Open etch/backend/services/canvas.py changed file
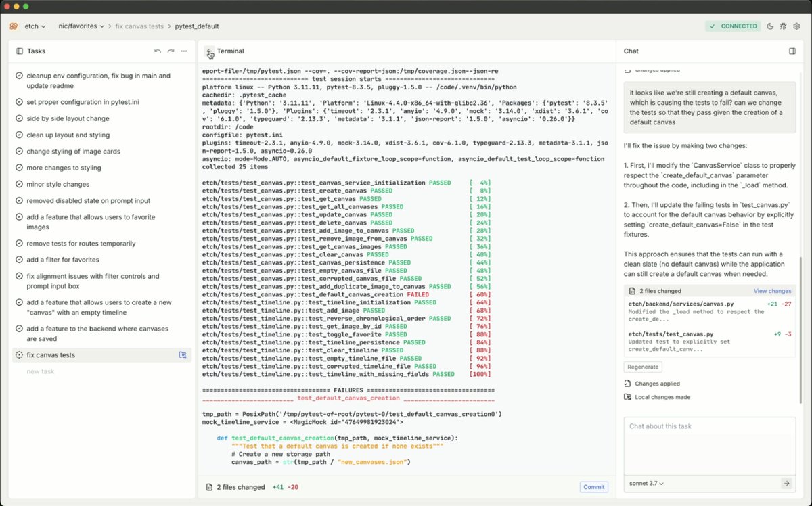Screen dimensions: 812x506 tap(710, 311)
